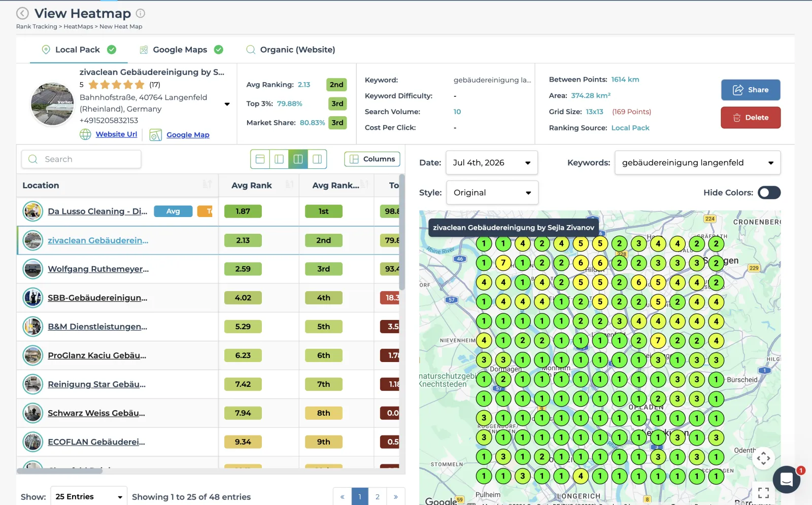Delete this heatmap

tap(751, 118)
